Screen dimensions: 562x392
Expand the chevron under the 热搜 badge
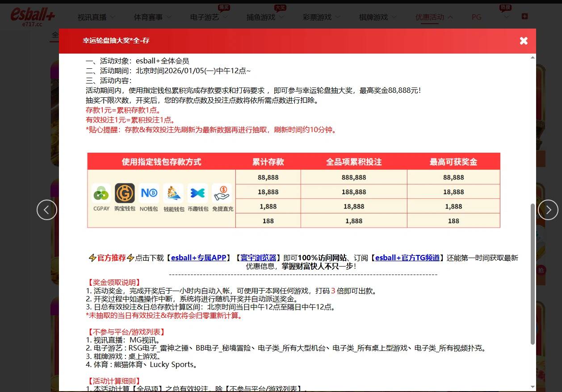[x=506, y=17]
